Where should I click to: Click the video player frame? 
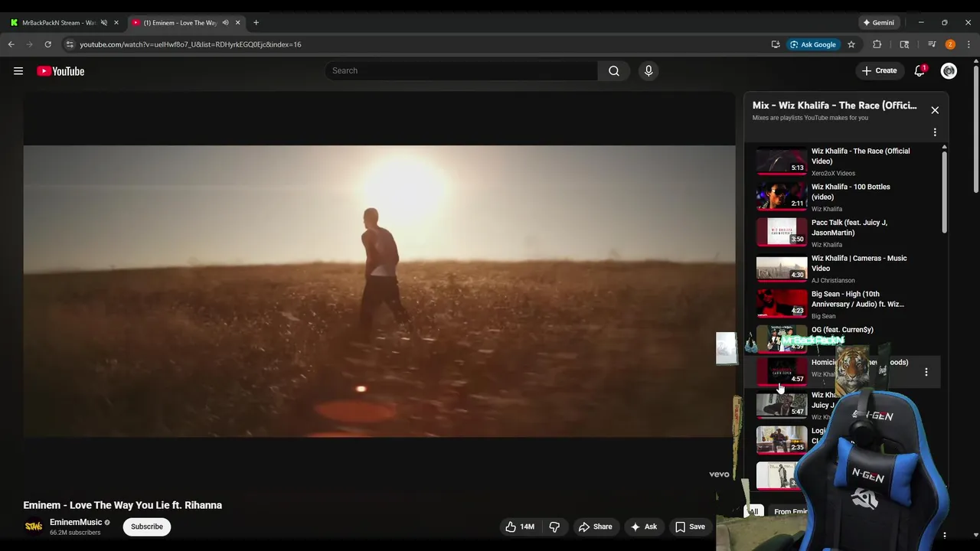[379, 291]
